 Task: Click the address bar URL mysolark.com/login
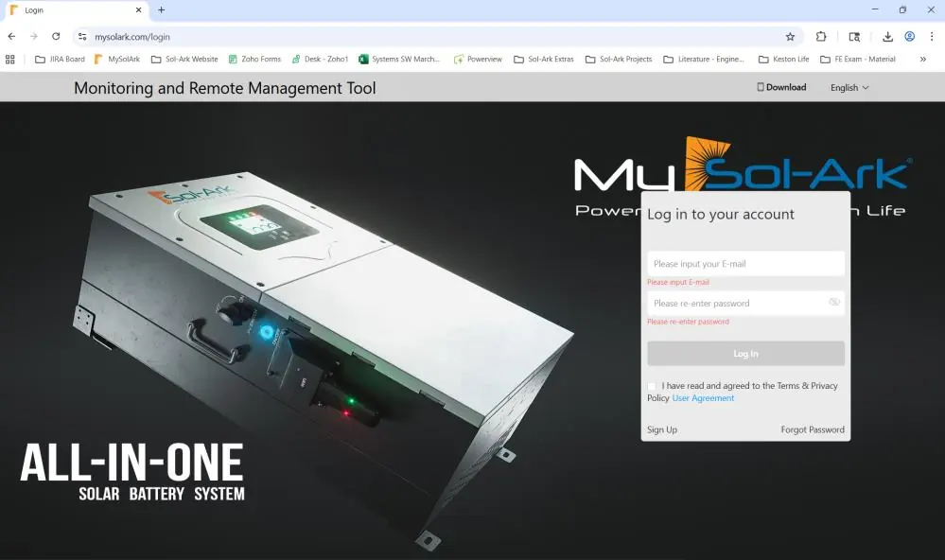point(132,37)
